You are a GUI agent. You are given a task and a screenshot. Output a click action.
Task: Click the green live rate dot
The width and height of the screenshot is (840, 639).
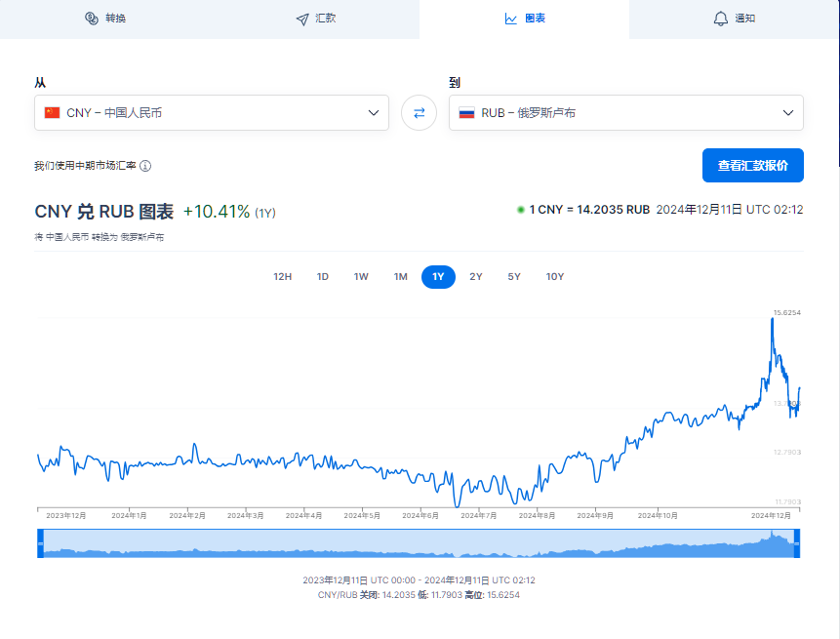(520, 210)
